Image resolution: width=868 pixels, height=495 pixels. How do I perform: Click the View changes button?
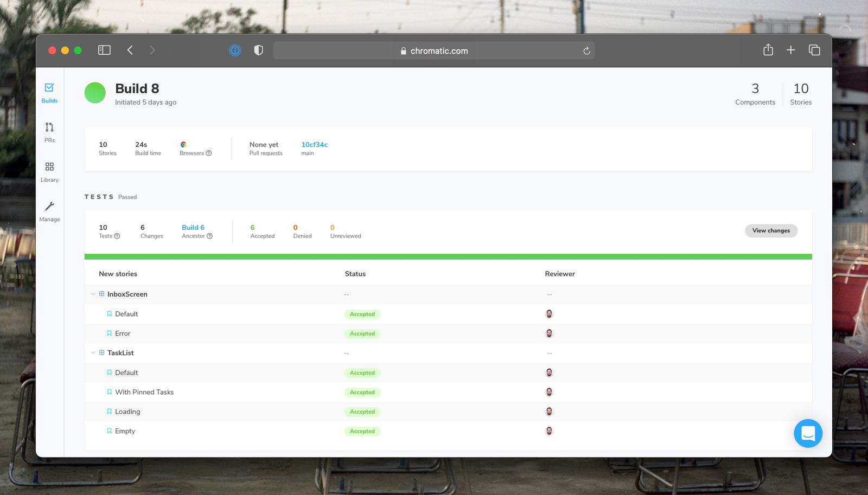tap(770, 231)
